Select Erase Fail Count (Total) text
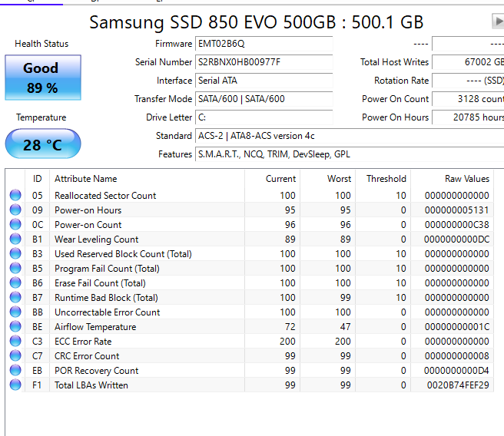504x436 pixels. click(100, 283)
